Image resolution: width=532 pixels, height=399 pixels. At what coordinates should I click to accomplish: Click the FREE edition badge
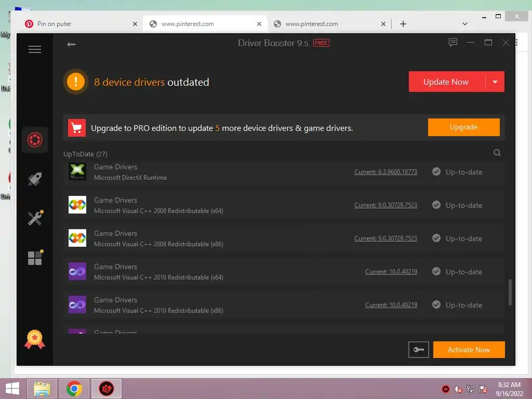[x=321, y=43]
